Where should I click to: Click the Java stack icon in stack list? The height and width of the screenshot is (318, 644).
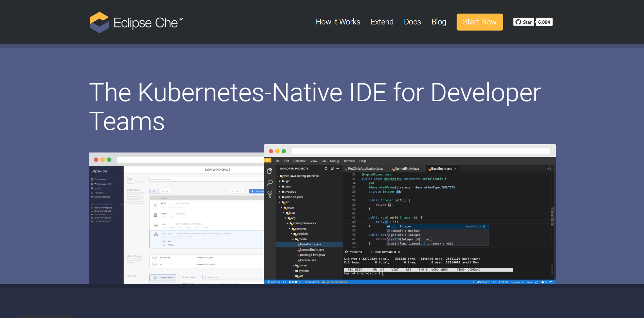pyautogui.click(x=155, y=205)
